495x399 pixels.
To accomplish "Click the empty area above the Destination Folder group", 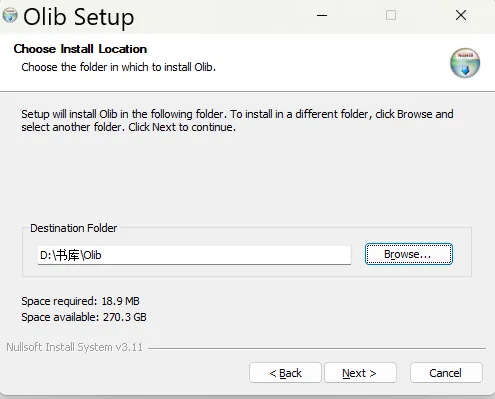I will click(247, 177).
